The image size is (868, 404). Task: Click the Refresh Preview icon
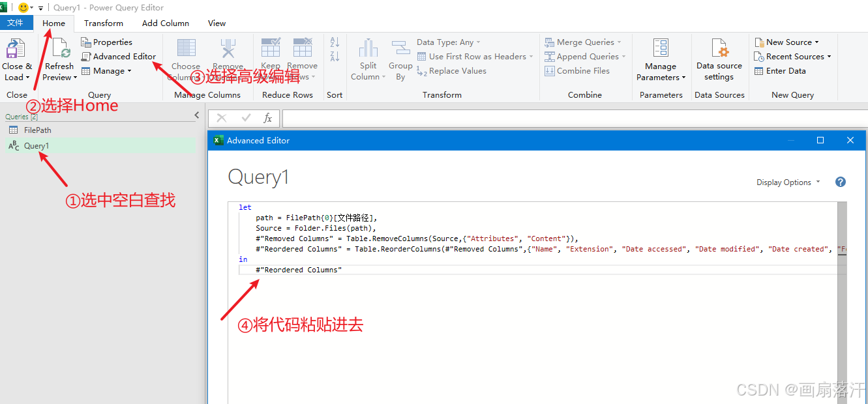pyautogui.click(x=59, y=57)
